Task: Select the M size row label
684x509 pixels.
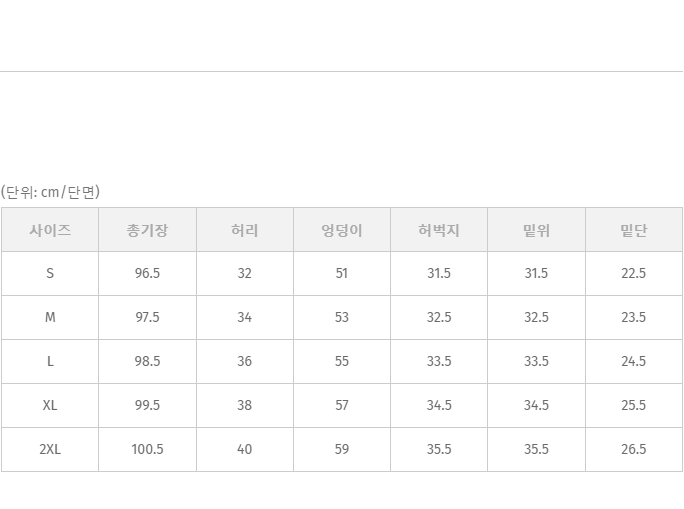Action: (x=50, y=317)
